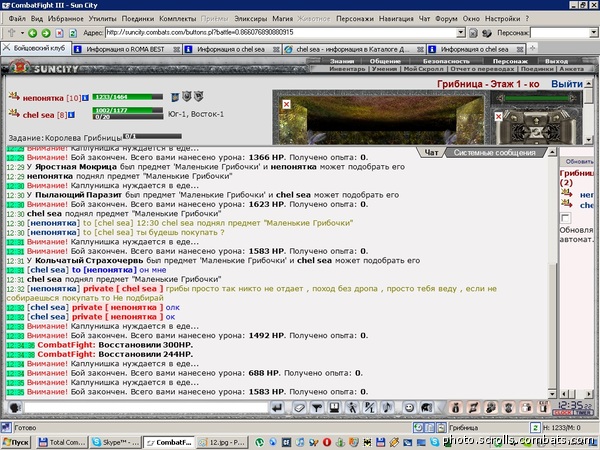Refresh the page in the address toolbar

click(73, 33)
